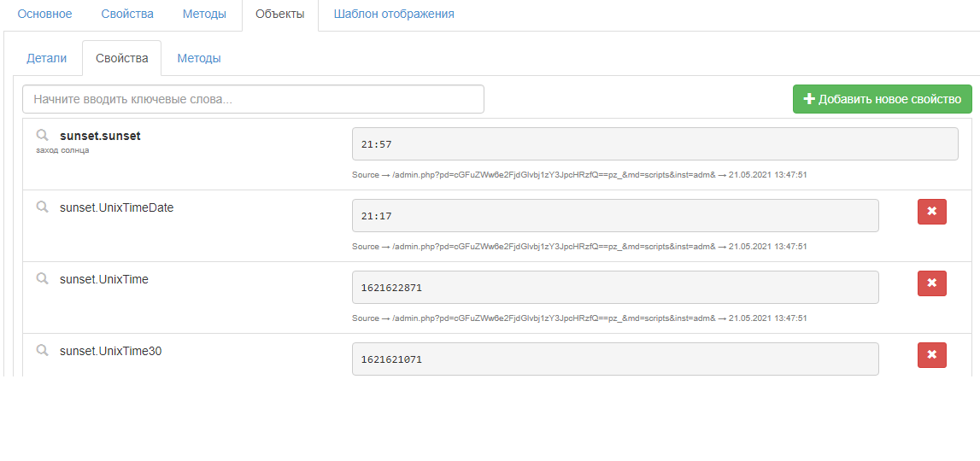This screenshot has height=461, width=980.
Task: Click Source line under sunset.sunset value
Action: (579, 175)
